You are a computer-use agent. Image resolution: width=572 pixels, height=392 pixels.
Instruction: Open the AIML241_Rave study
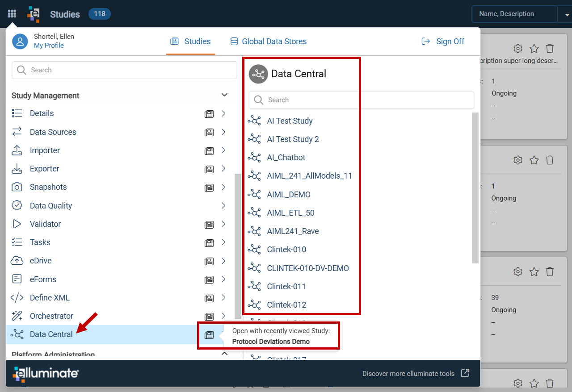click(x=293, y=231)
